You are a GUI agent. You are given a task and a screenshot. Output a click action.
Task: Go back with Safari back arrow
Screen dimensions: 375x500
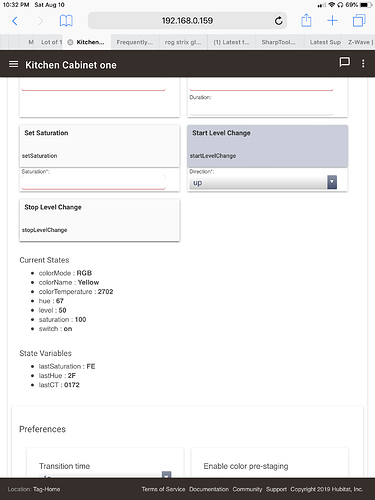pos(15,21)
